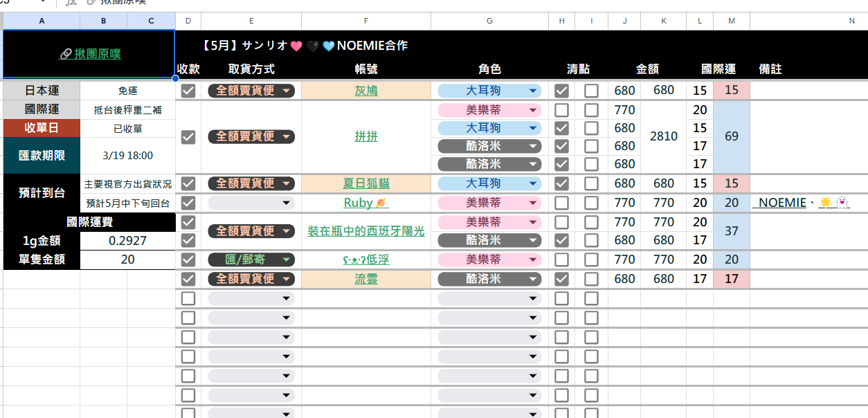Select the 單隻金額 label cell
868x418 pixels.
tap(42, 260)
